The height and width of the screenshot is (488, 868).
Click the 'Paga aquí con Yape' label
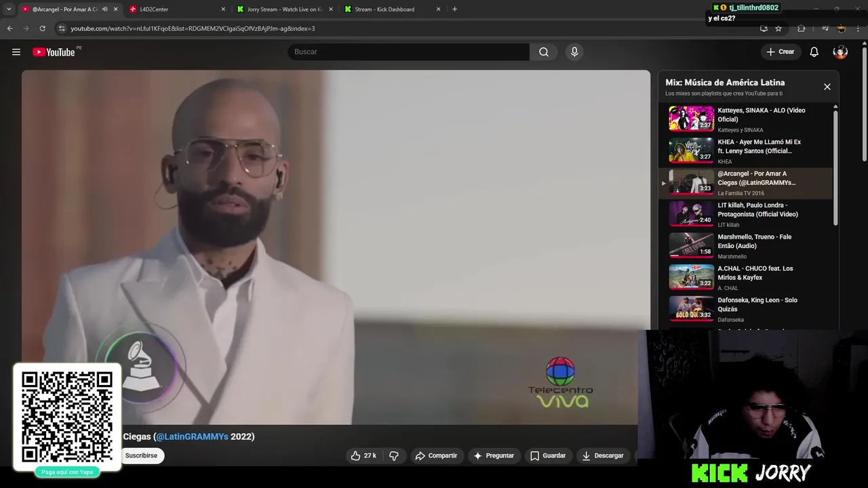pyautogui.click(x=67, y=472)
